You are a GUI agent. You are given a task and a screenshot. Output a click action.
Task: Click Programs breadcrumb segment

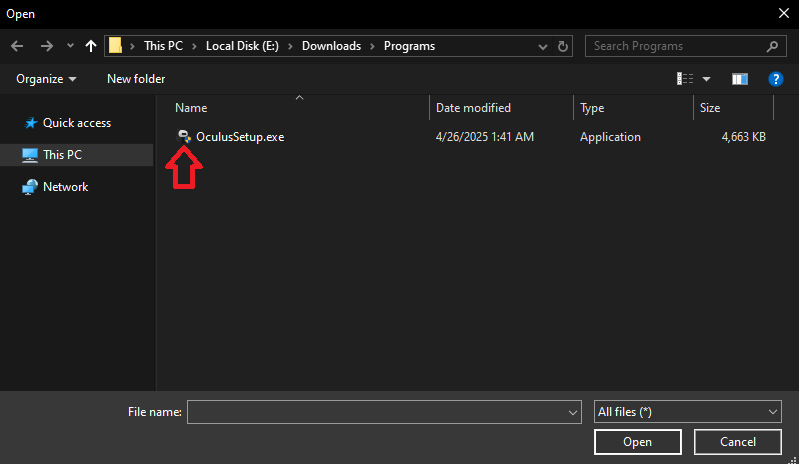pos(409,46)
